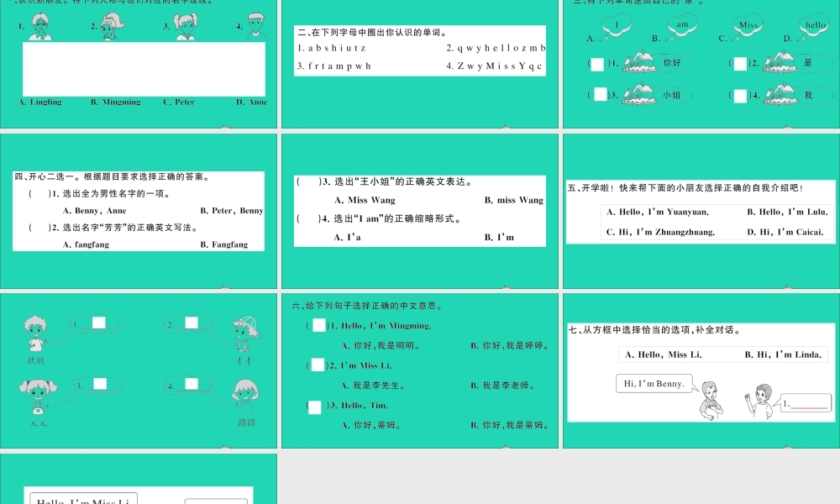Click the boy character labeled 壮壮

point(36,333)
